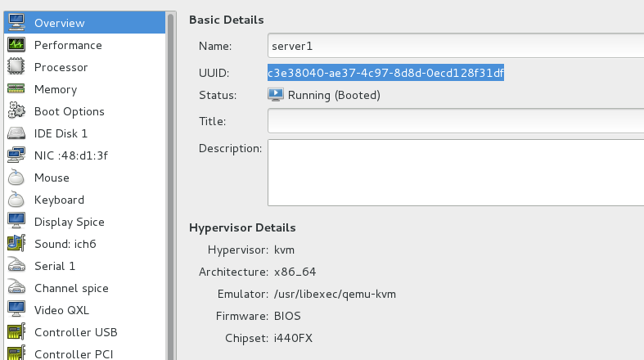Select Controller PCI entry
The width and height of the screenshot is (644, 360).
pos(84,353)
